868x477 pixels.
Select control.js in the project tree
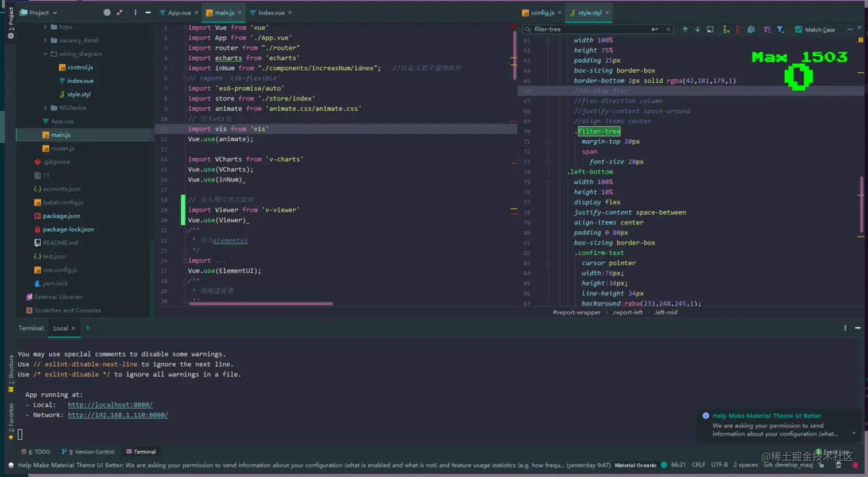(75, 67)
